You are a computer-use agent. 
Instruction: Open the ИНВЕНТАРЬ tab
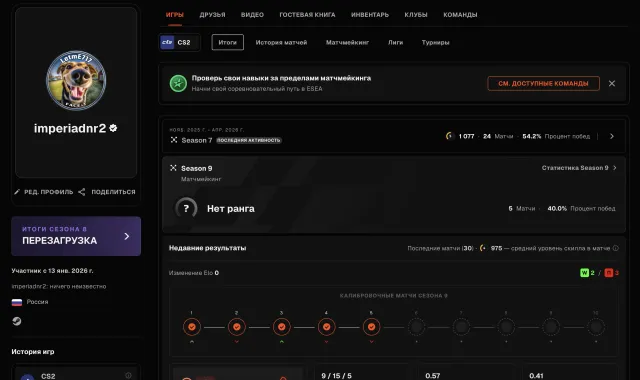click(x=370, y=15)
